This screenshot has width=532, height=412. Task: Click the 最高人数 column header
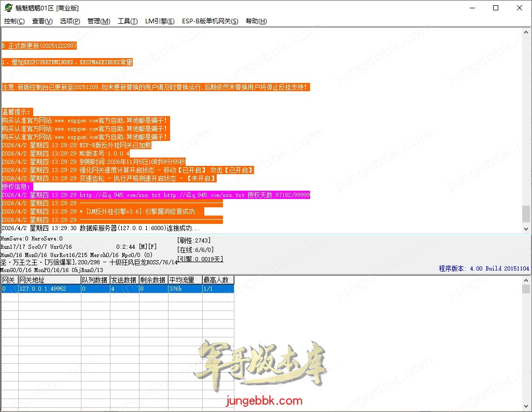click(217, 280)
